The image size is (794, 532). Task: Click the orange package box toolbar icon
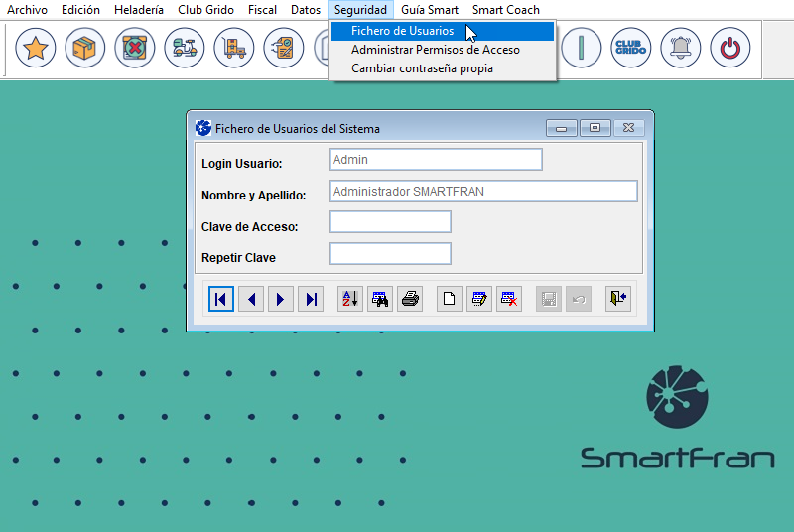click(85, 48)
